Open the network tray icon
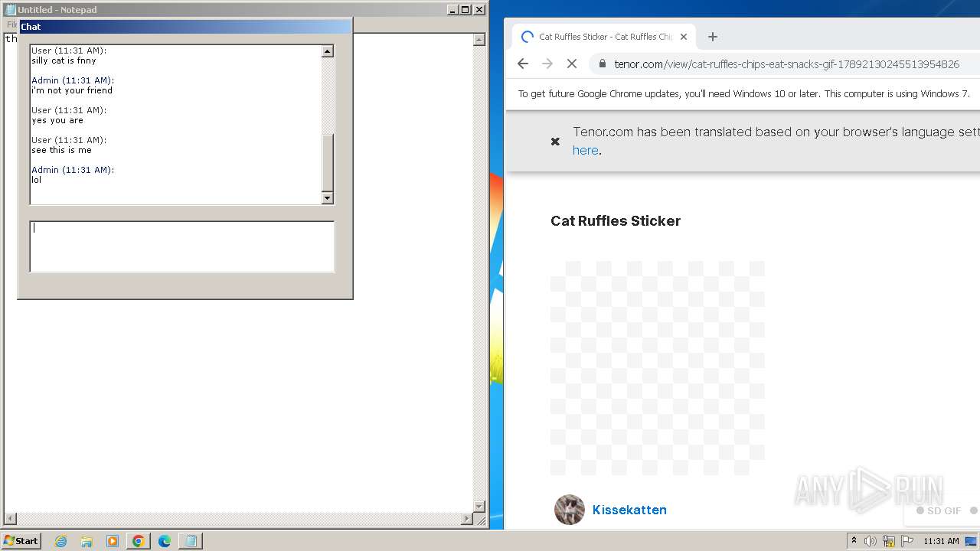The image size is (980, 551). (x=889, y=541)
